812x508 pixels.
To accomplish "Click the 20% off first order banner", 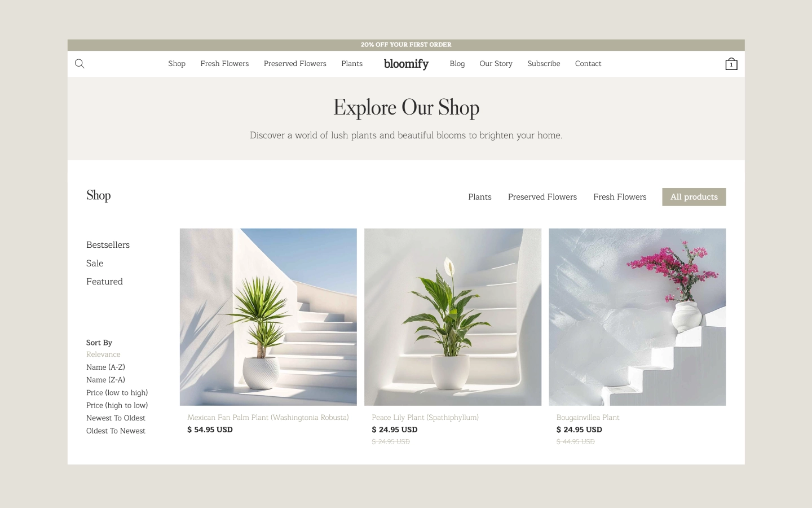I will pyautogui.click(x=406, y=45).
